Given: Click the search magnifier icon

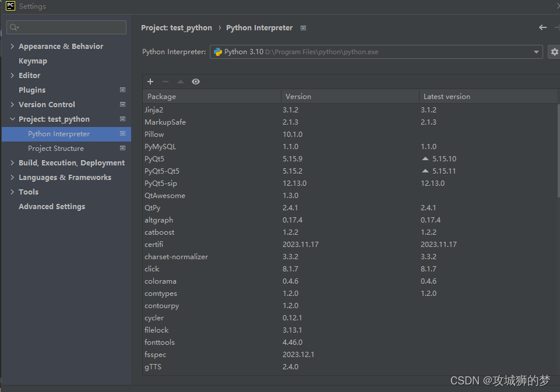Looking at the screenshot, I should tap(14, 27).
